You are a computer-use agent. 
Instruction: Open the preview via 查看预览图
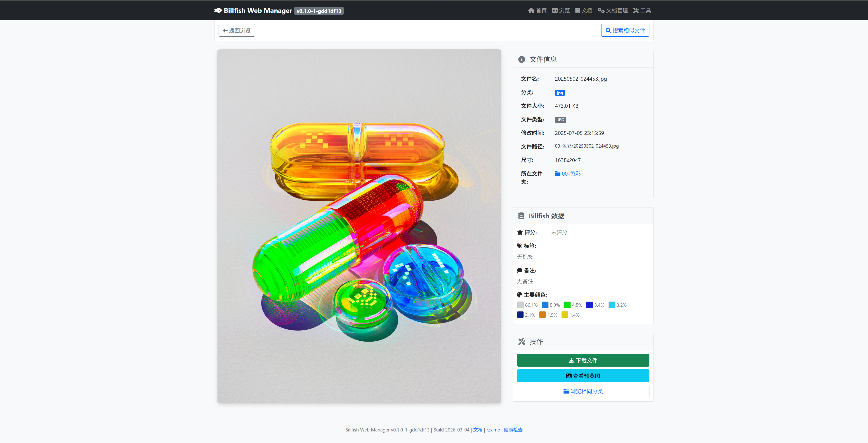(583, 376)
